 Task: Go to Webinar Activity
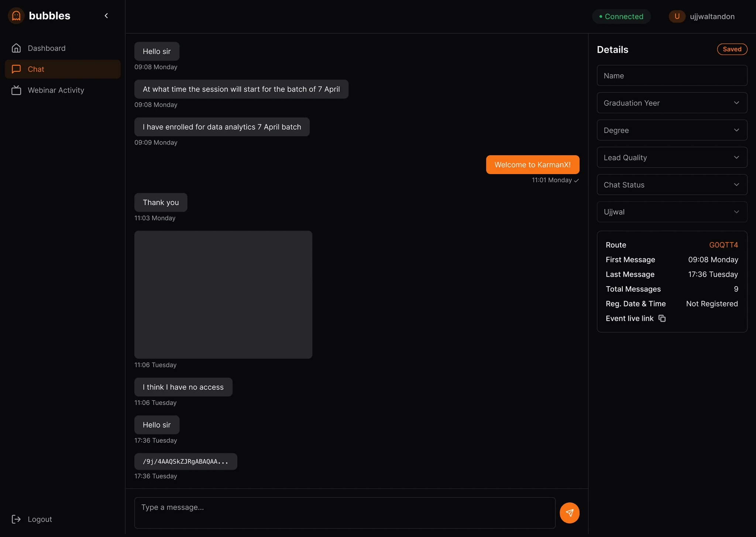tap(63, 90)
